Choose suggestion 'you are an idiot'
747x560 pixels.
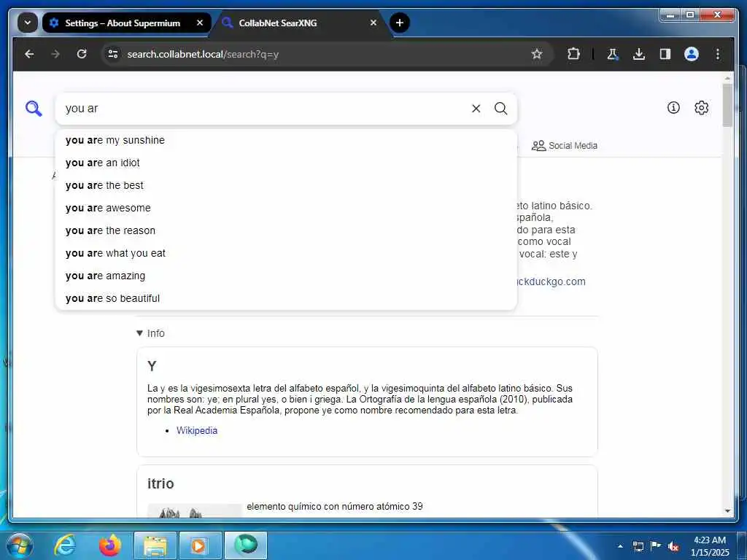coord(286,163)
